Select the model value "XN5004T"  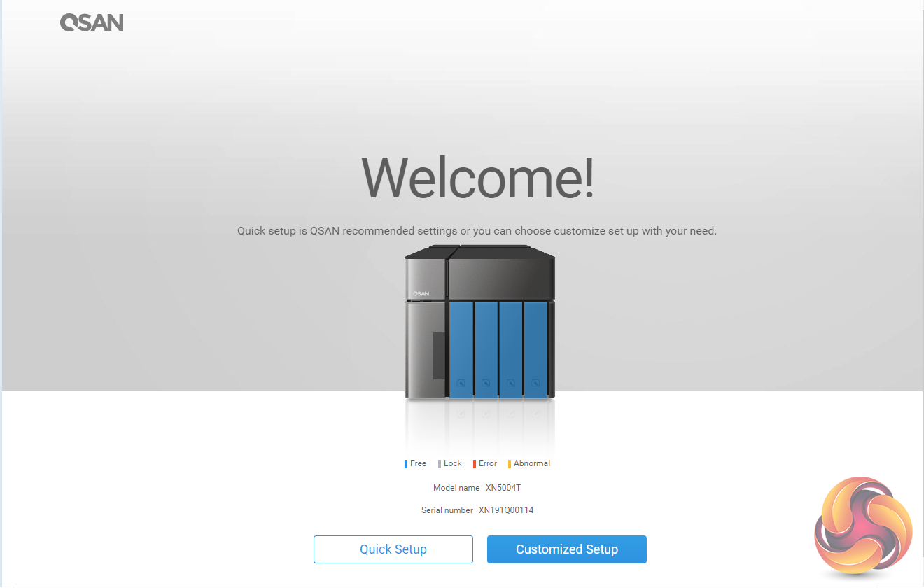click(x=503, y=488)
